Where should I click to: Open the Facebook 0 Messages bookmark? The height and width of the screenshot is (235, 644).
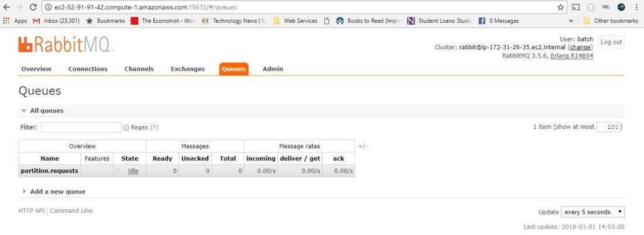pos(498,21)
